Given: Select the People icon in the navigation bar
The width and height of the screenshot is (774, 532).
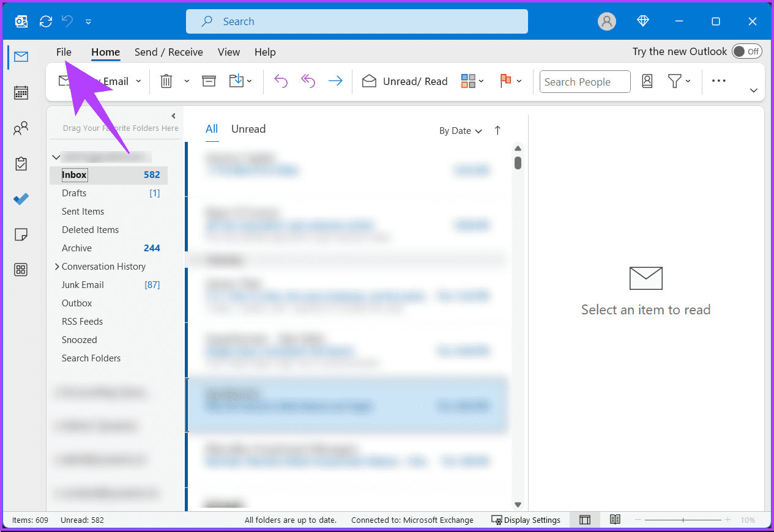Looking at the screenshot, I should (x=21, y=128).
